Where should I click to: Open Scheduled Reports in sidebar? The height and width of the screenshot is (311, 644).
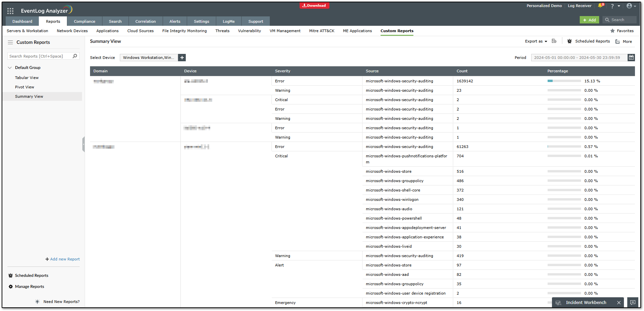(31, 276)
